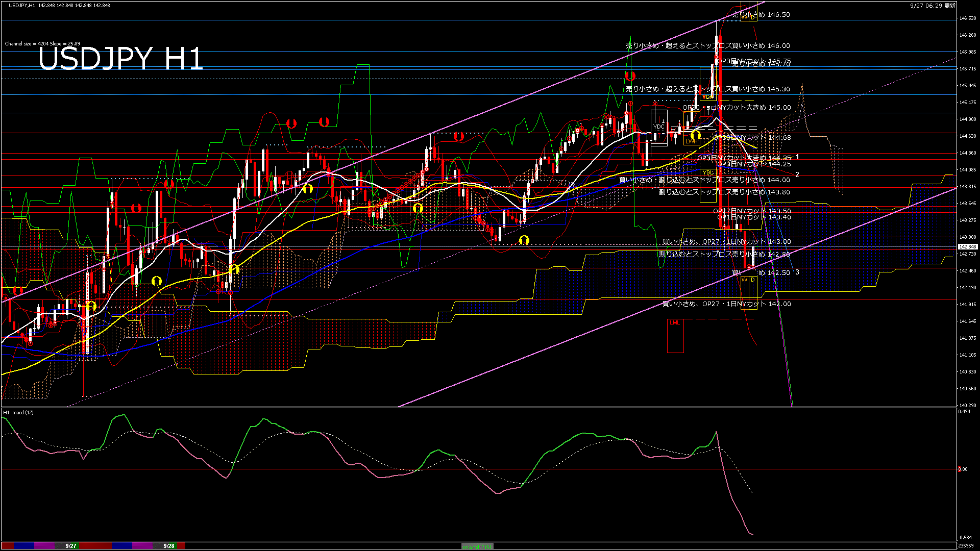Click the 145.985 price axis value
The width and height of the screenshot is (980, 551).
point(968,52)
